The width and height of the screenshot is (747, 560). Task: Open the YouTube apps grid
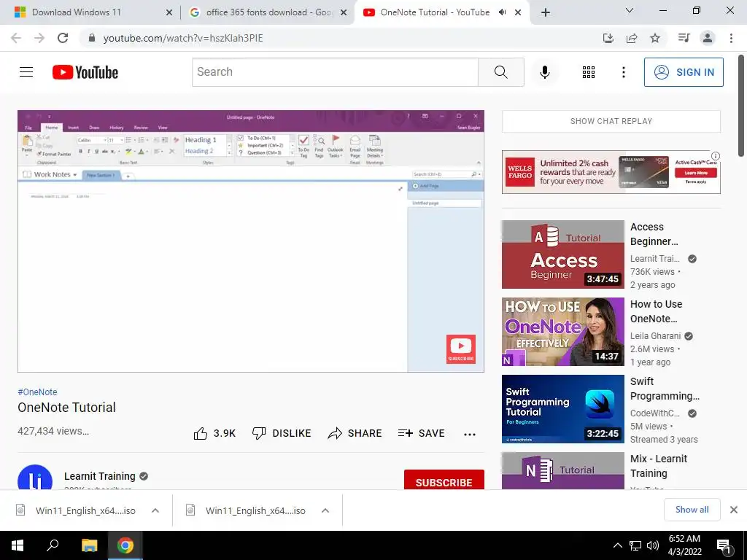pos(589,72)
